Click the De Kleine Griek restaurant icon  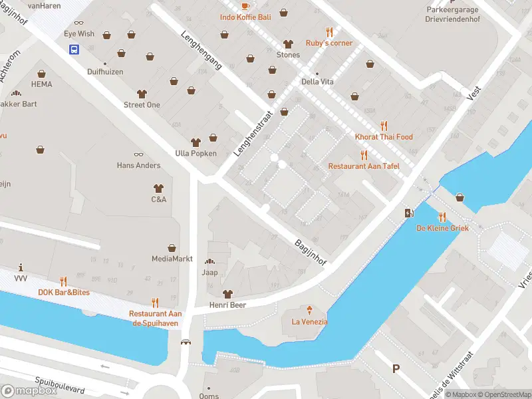coord(442,217)
